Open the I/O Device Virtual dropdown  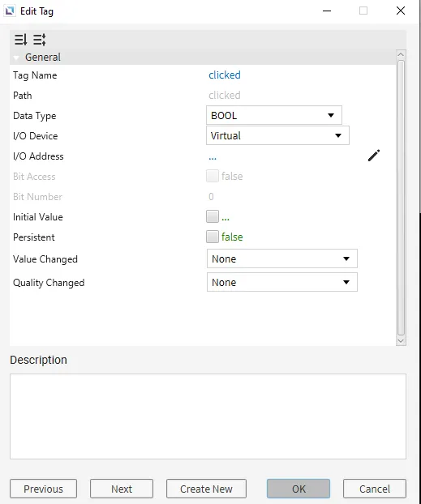[x=277, y=135]
